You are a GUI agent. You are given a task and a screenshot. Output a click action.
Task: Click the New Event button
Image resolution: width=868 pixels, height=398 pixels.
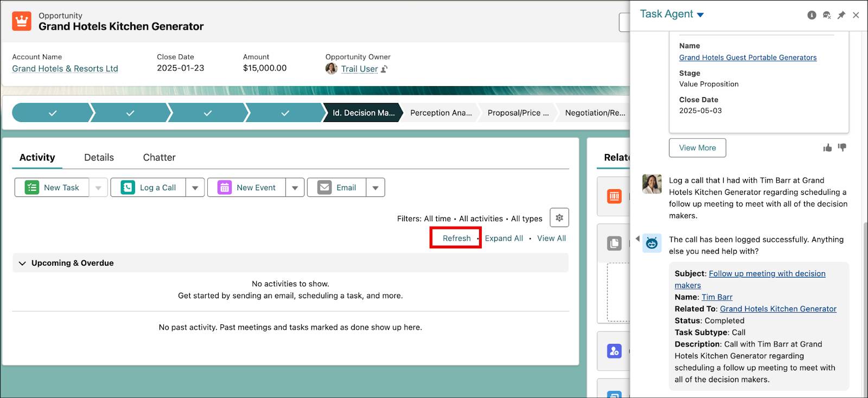(247, 188)
